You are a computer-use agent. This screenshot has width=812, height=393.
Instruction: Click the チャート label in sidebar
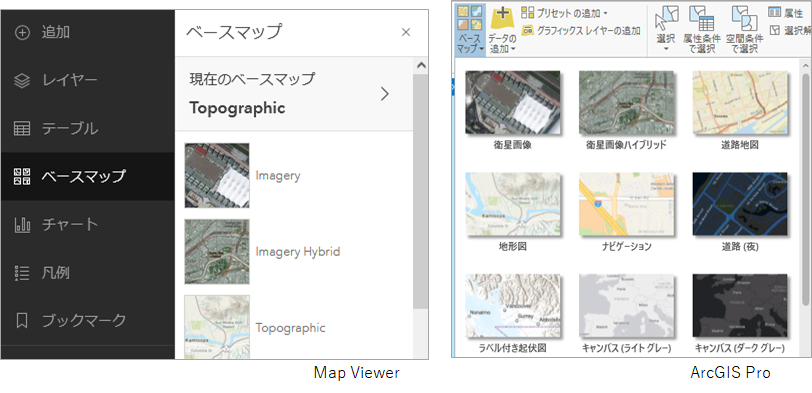[x=70, y=225]
